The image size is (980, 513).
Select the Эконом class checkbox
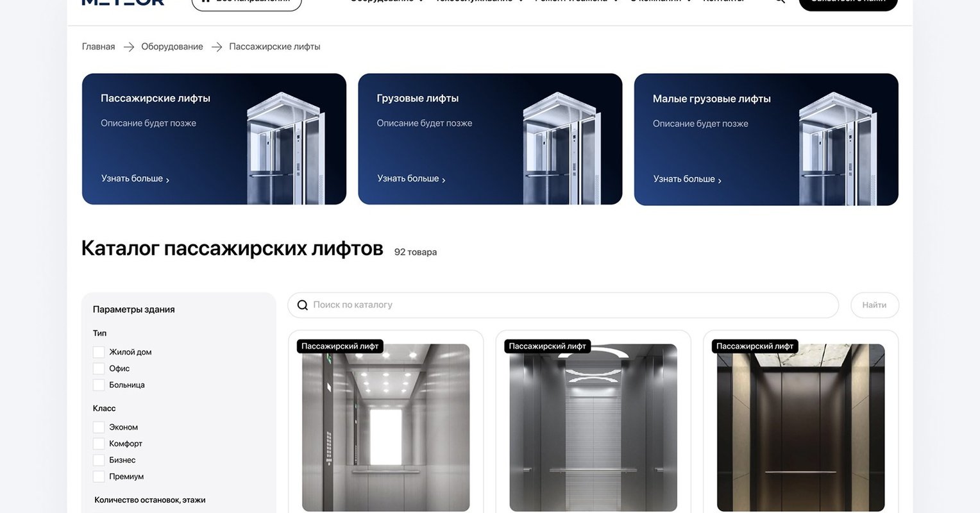99,427
